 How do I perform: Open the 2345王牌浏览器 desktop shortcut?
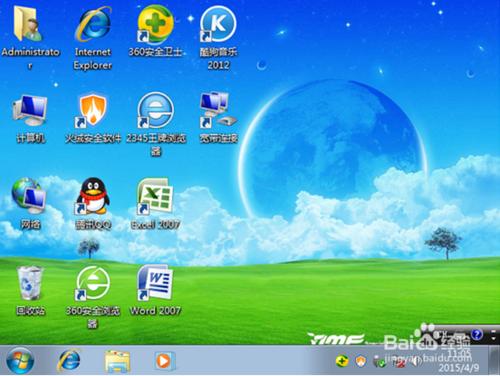pyautogui.click(x=155, y=124)
